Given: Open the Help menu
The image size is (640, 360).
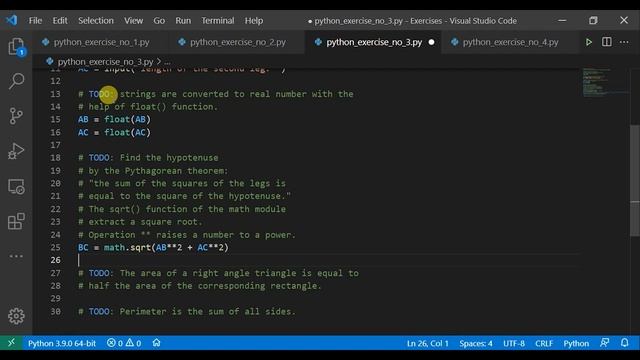Looking at the screenshot, I should 253,20.
